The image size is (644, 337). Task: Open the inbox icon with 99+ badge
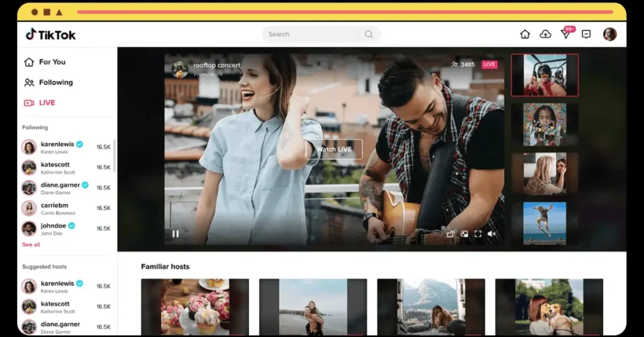(x=567, y=33)
